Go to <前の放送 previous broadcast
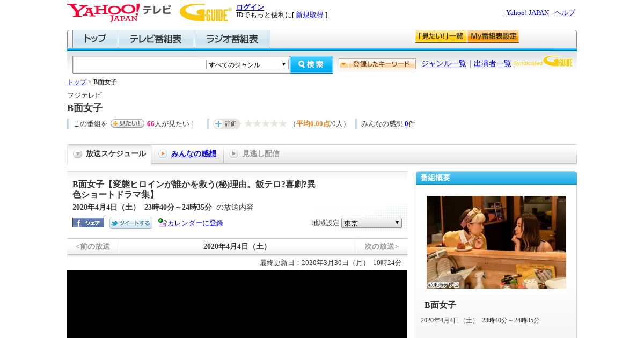Screen dimensions: 644x338 [92, 247]
